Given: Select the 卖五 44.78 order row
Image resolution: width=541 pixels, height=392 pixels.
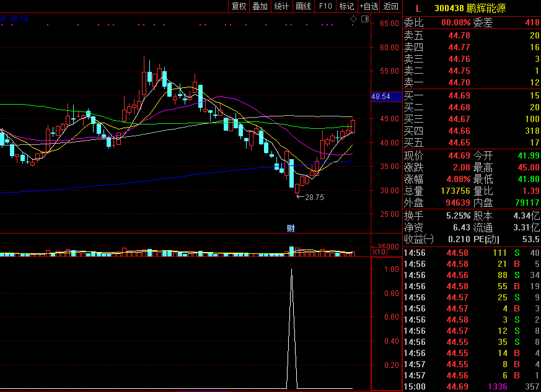Looking at the screenshot, I should [x=472, y=35].
